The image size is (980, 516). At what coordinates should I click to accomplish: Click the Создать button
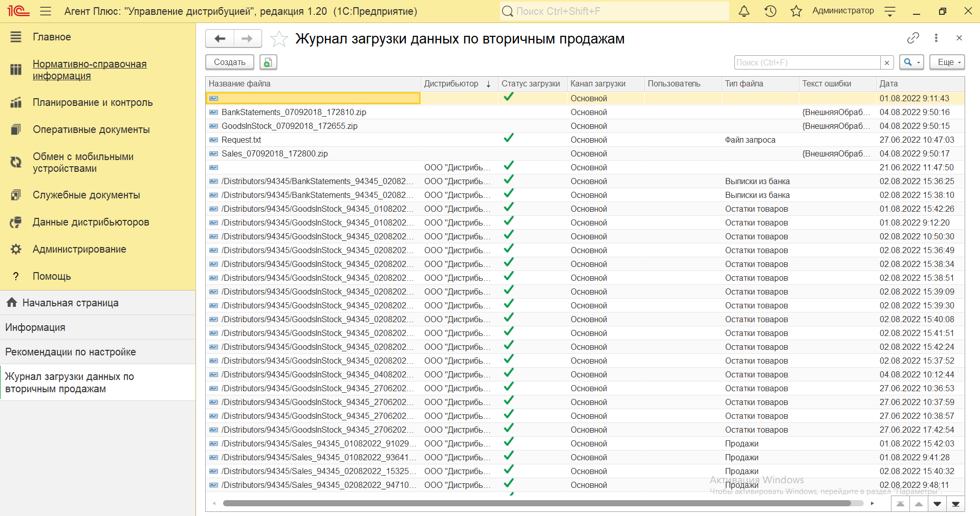(230, 62)
